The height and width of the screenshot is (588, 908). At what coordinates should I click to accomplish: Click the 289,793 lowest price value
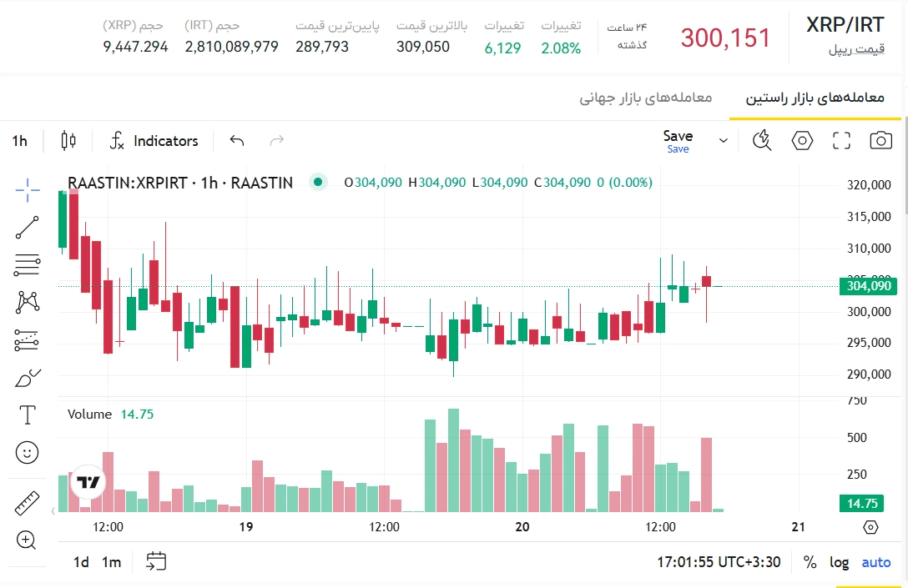pos(322,47)
